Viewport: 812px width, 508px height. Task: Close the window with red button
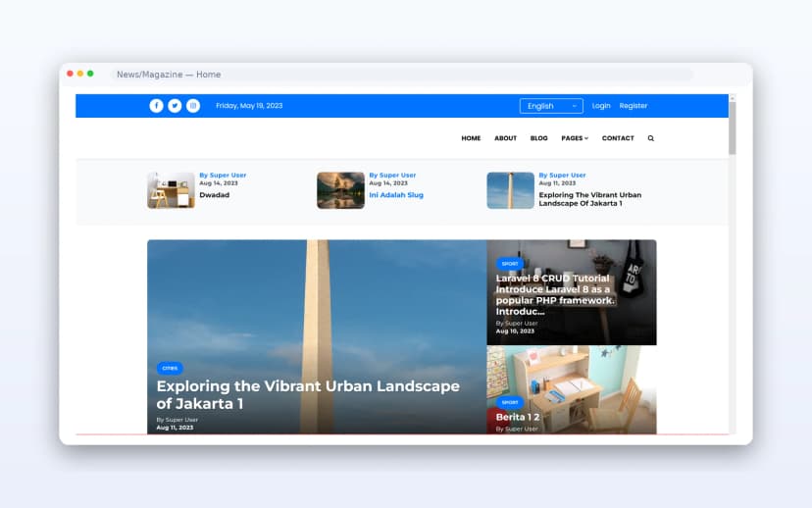pos(70,74)
